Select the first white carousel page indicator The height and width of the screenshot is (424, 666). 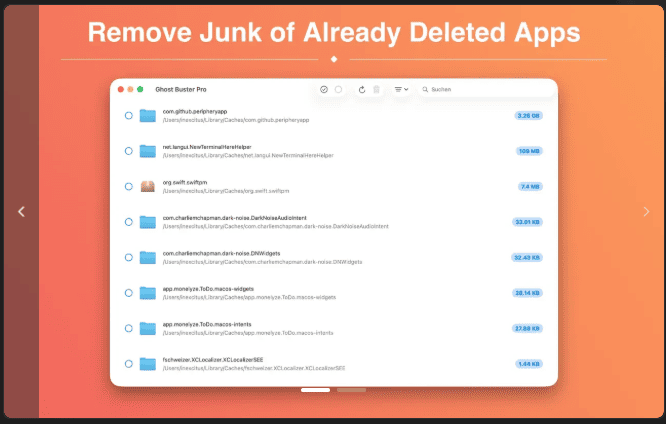click(x=315, y=390)
